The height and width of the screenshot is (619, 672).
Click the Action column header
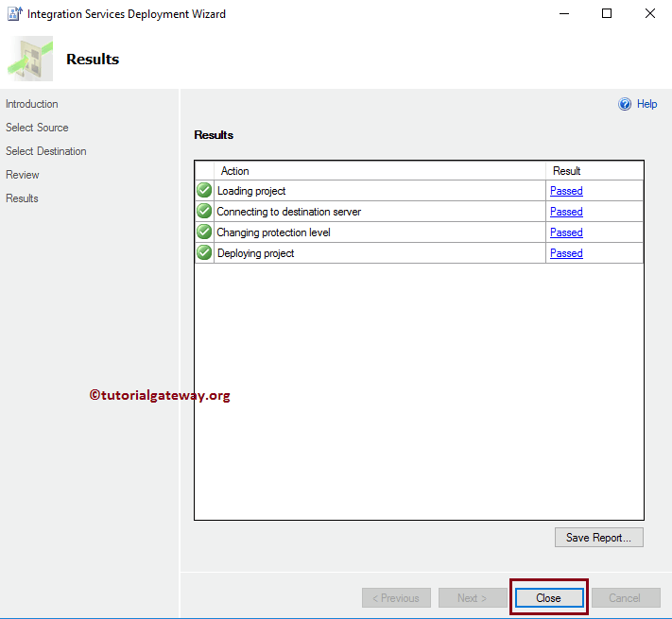coord(380,171)
